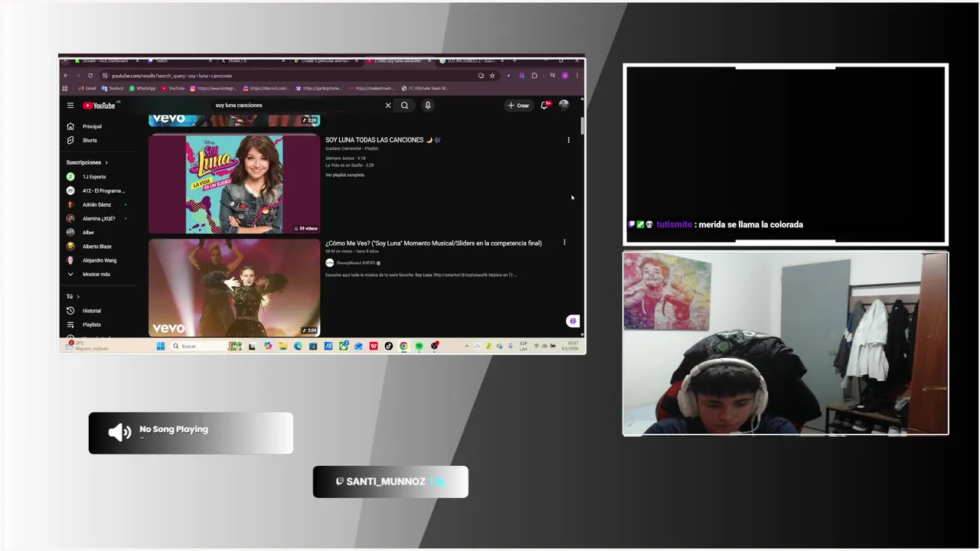The image size is (980, 551).
Task: Play the ¿Cómo Me Ves? video thumbnail
Action: [234, 288]
